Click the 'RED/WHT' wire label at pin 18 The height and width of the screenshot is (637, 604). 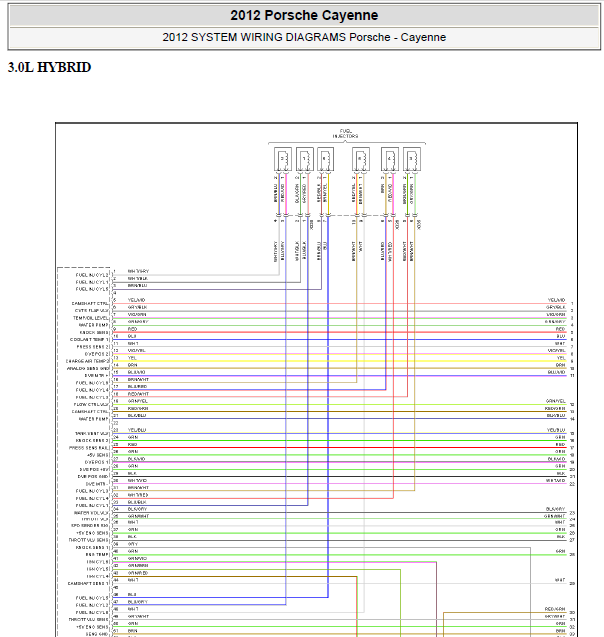[139, 394]
